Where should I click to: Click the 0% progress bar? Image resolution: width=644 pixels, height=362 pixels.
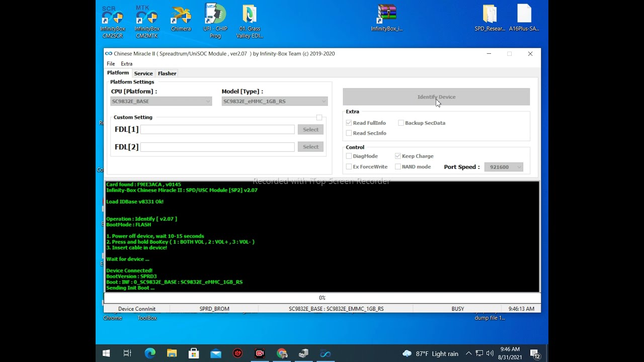[x=322, y=298]
